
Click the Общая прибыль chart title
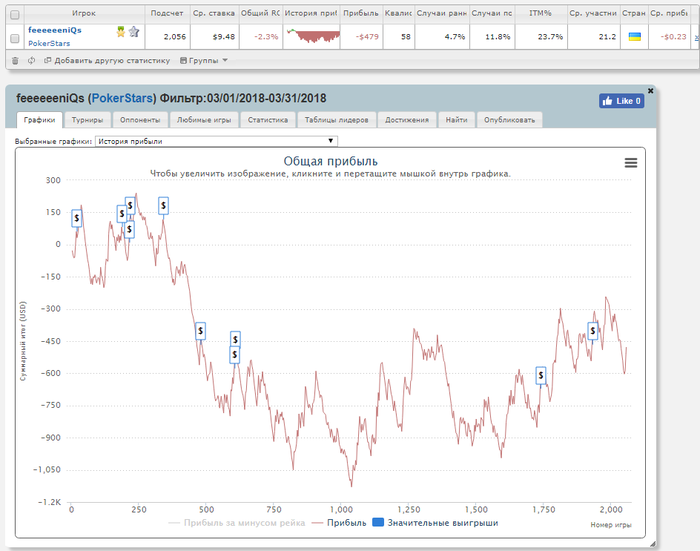[x=330, y=161]
